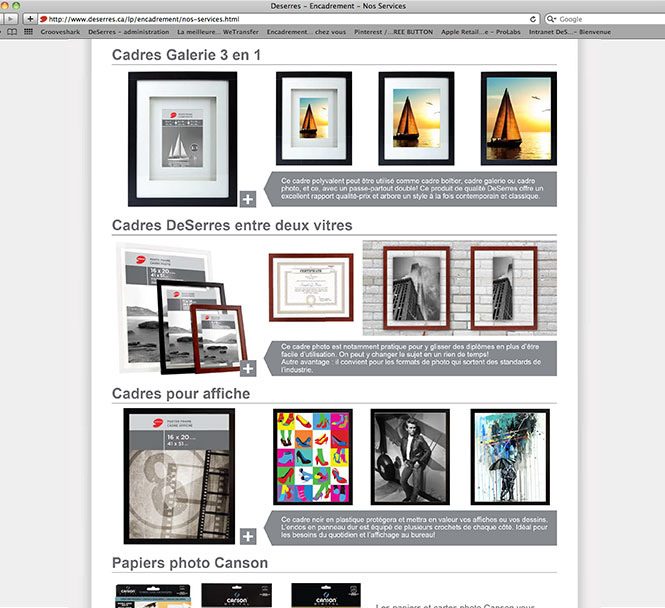This screenshot has width=665, height=608.
Task: Click the magnifier icon in Google search field
Action: click(553, 19)
